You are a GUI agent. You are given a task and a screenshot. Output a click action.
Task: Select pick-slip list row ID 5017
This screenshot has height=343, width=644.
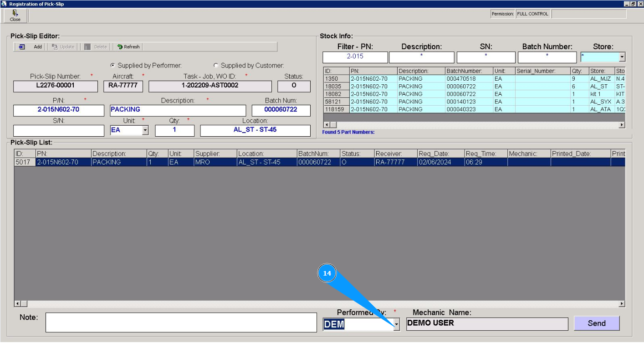320,162
